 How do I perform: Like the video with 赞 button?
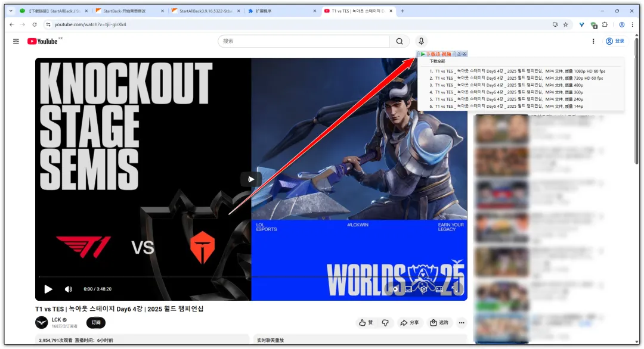point(366,323)
